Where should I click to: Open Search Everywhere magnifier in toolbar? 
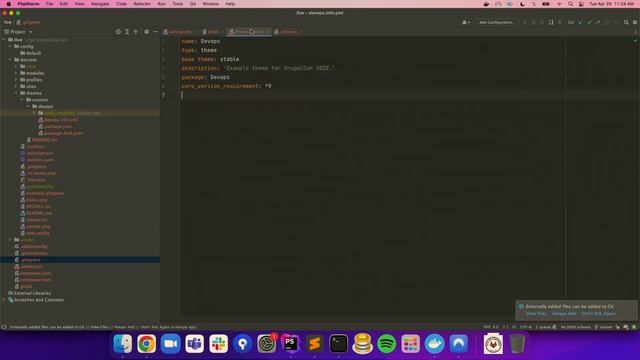click(626, 22)
